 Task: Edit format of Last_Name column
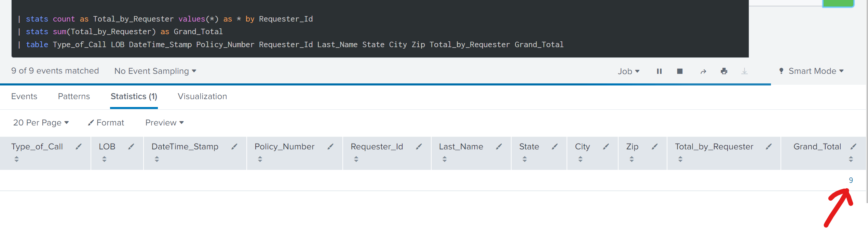(x=499, y=147)
